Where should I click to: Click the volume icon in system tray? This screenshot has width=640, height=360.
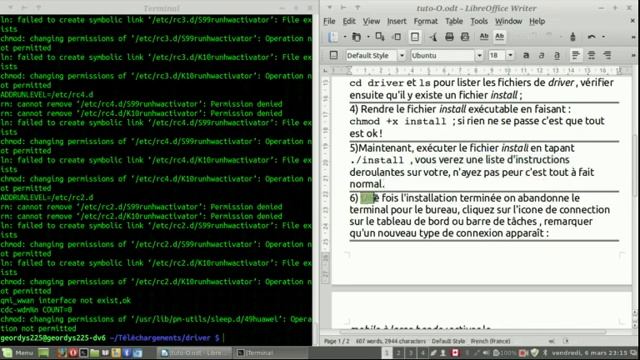click(486, 353)
